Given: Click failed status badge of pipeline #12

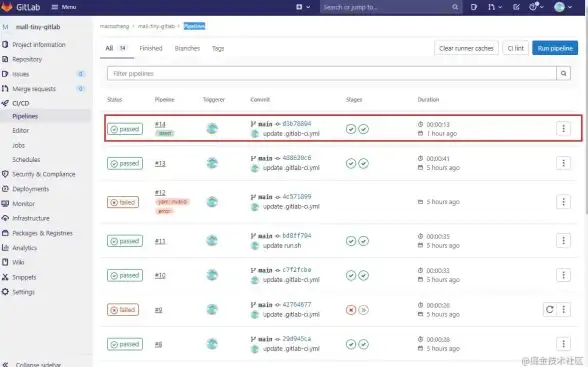Looking at the screenshot, I should tap(123, 202).
